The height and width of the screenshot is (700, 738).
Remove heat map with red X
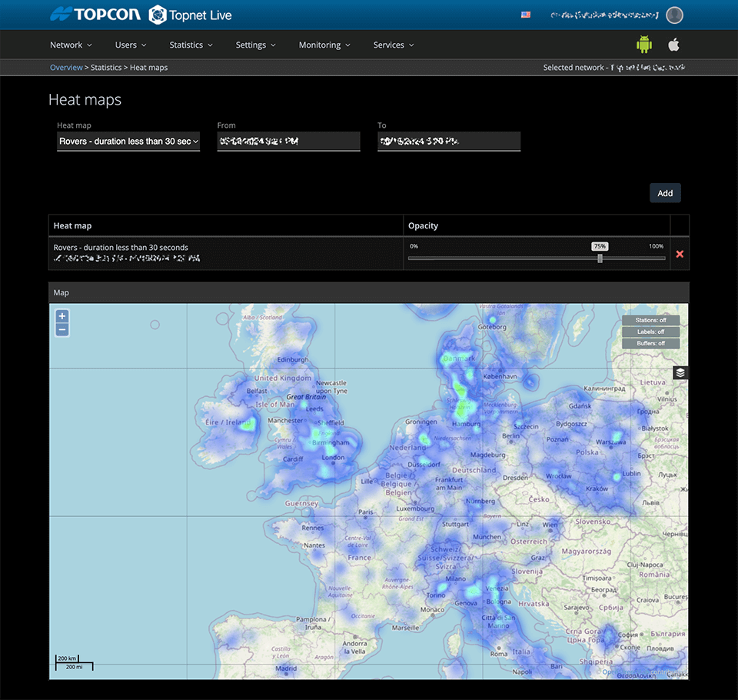(680, 254)
